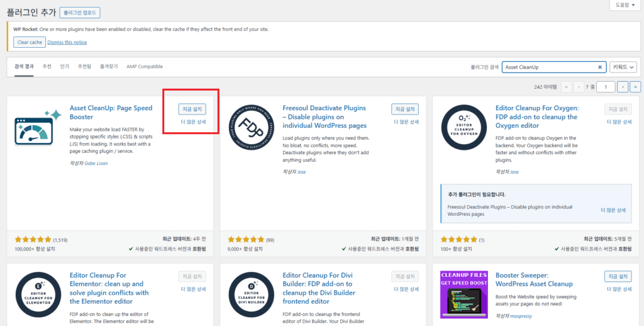Viewport: 644px width, 326px height.
Task: Open the Editor Cleanup For Elementor title link
Action: 109,289
